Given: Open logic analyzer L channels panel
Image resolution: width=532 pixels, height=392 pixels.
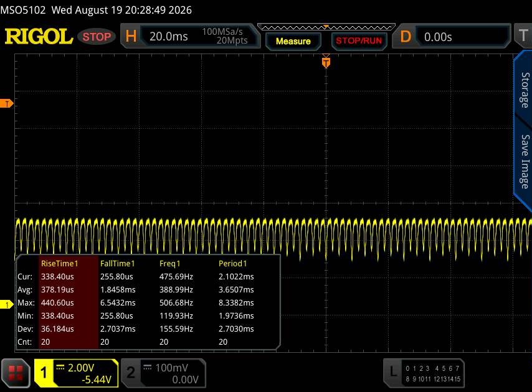Looking at the screenshot, I should [x=424, y=373].
